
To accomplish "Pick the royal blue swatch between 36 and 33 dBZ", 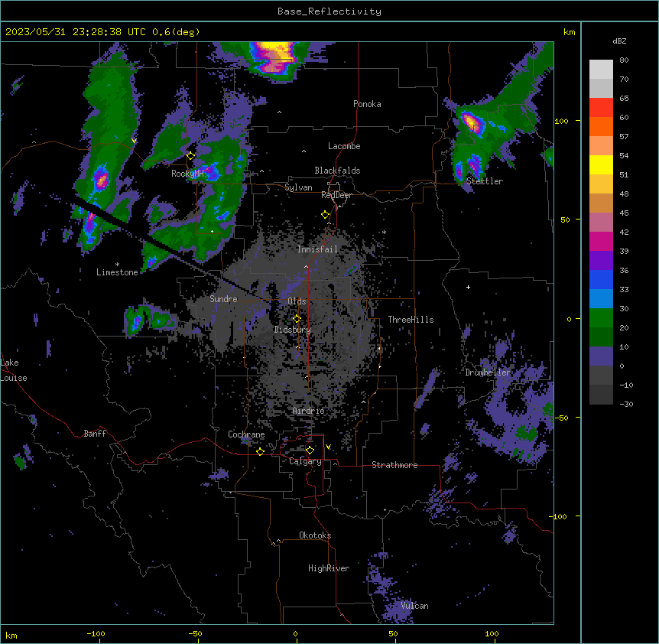I will pos(601,279).
